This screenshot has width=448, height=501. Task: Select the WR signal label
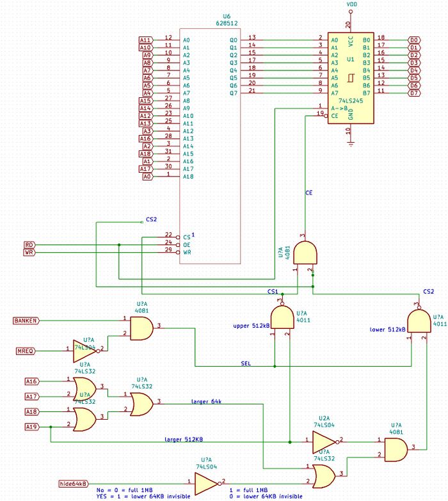29,252
